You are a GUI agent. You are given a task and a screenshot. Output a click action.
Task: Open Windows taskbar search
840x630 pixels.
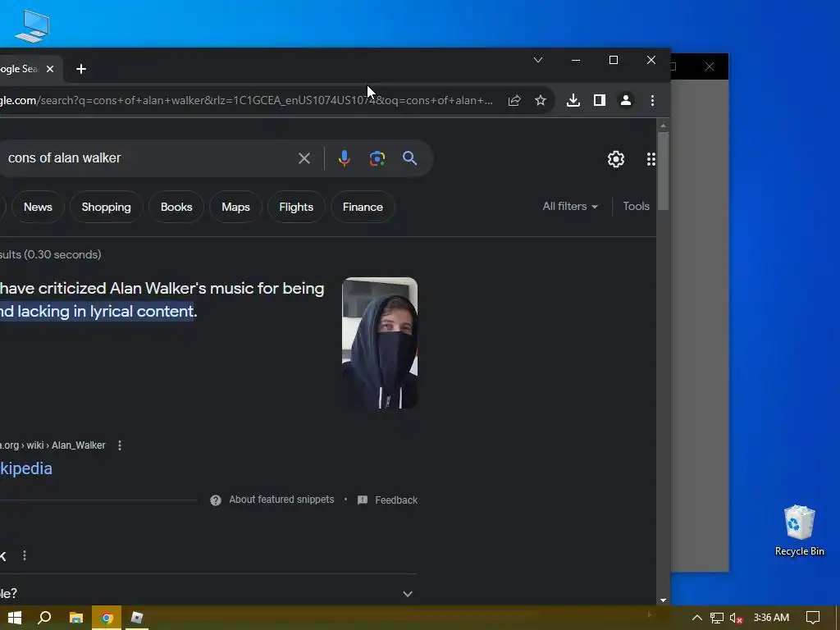[x=44, y=618]
